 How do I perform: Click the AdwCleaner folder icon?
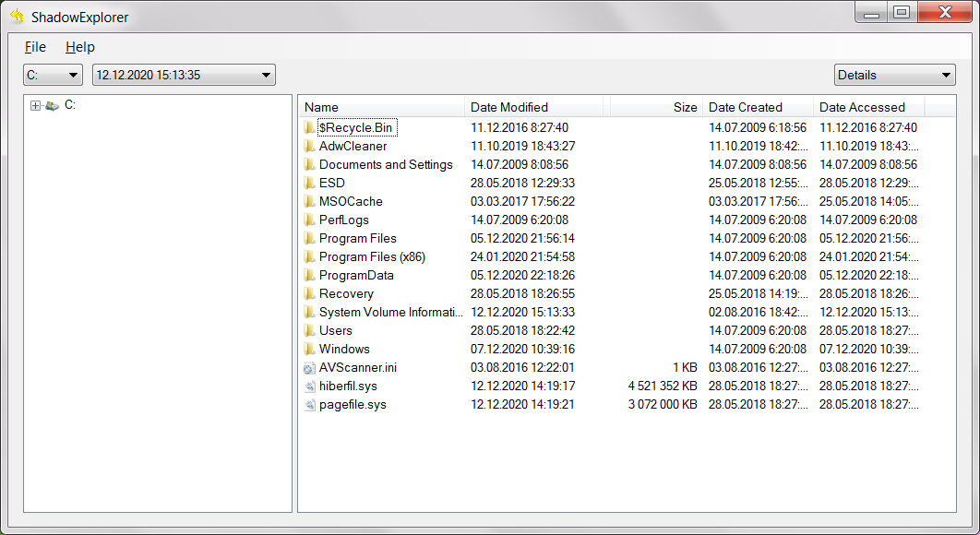click(x=309, y=146)
